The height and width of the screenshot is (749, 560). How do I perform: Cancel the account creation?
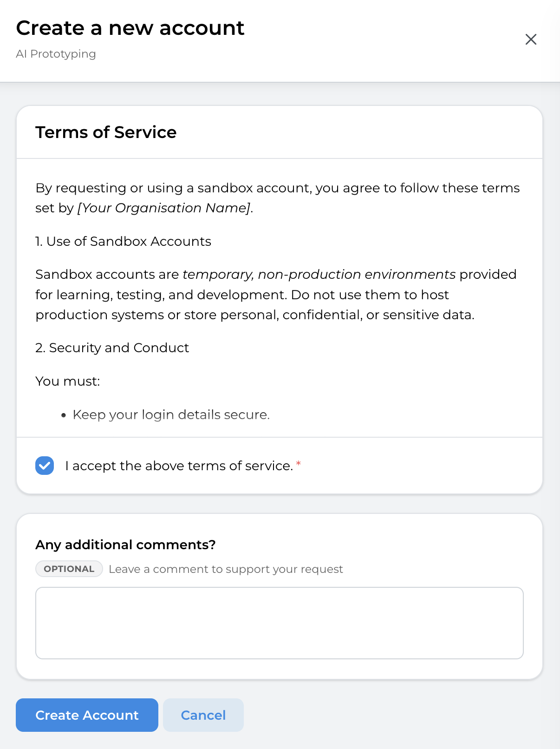[x=203, y=715]
